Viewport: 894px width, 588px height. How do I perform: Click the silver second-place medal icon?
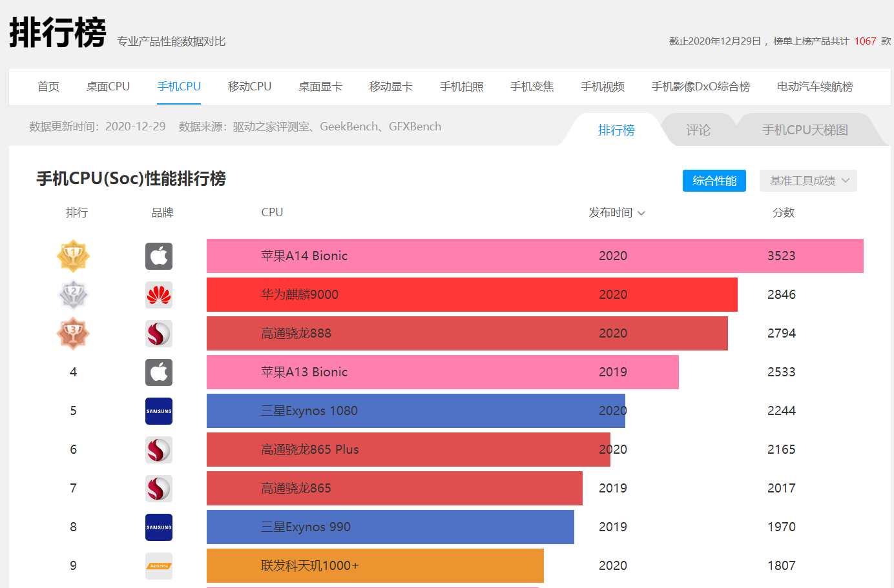point(73,295)
